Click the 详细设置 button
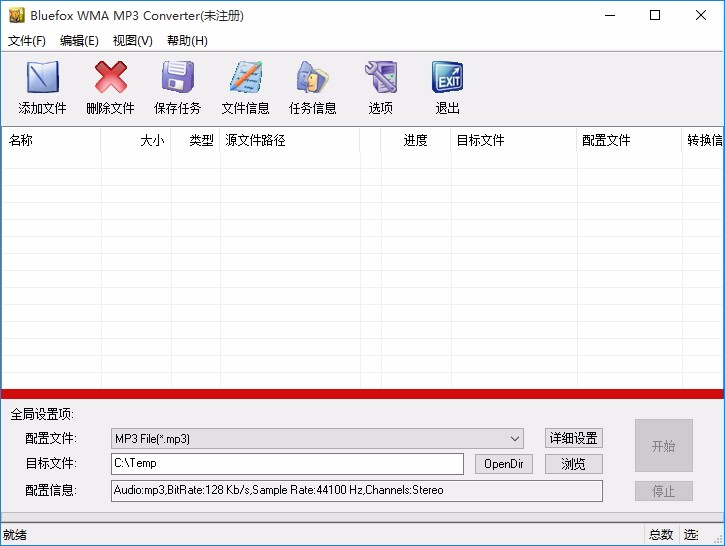This screenshot has width=725, height=546. pos(573,438)
